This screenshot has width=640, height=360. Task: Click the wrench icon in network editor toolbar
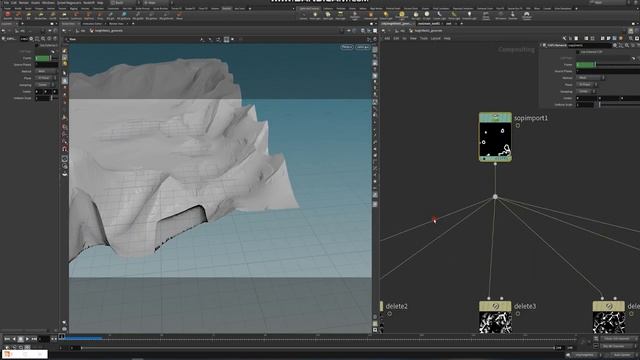[564, 38]
